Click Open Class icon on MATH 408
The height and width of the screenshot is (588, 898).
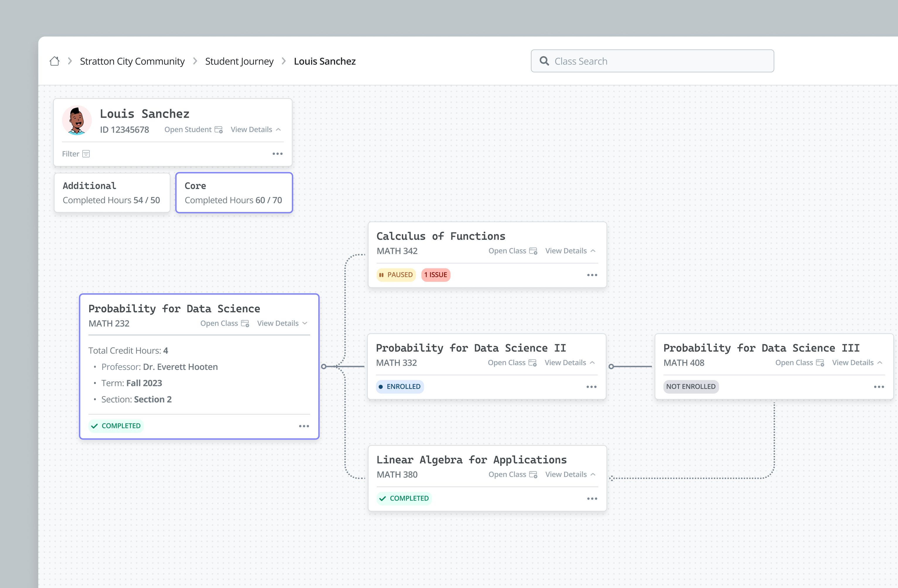coord(820,362)
